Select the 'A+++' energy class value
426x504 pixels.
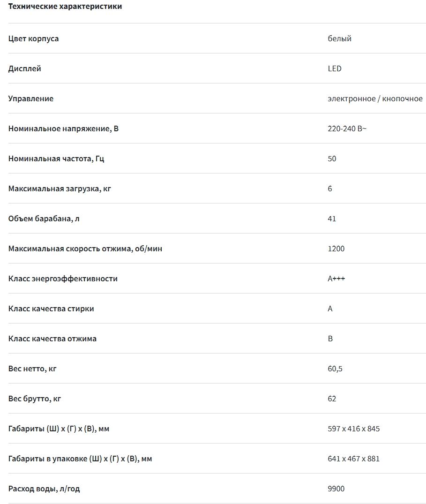click(336, 278)
